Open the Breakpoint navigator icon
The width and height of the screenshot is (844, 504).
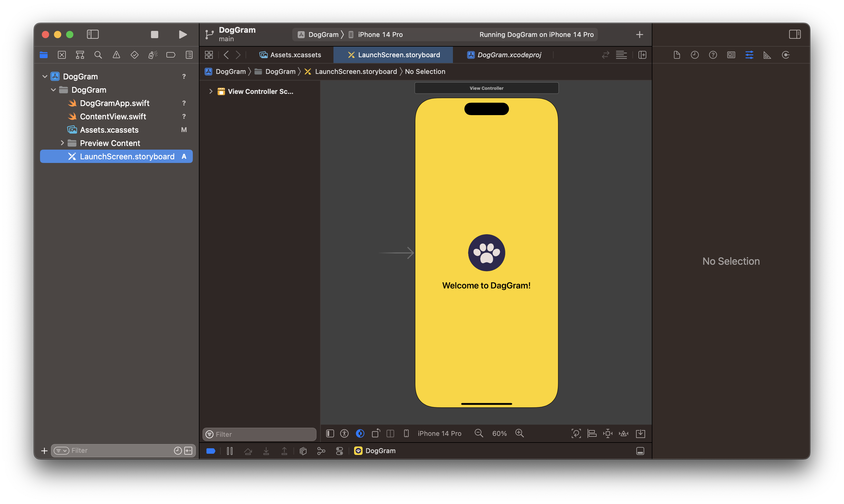pos(171,55)
